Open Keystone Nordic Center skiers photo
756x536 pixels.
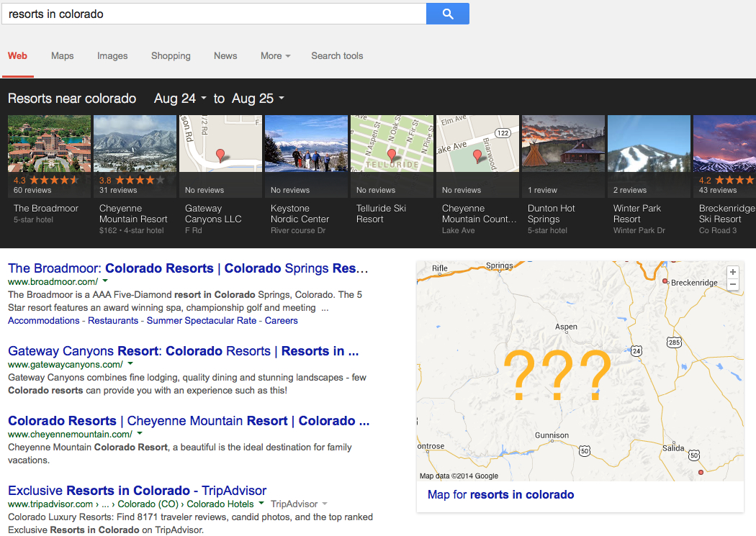306,143
